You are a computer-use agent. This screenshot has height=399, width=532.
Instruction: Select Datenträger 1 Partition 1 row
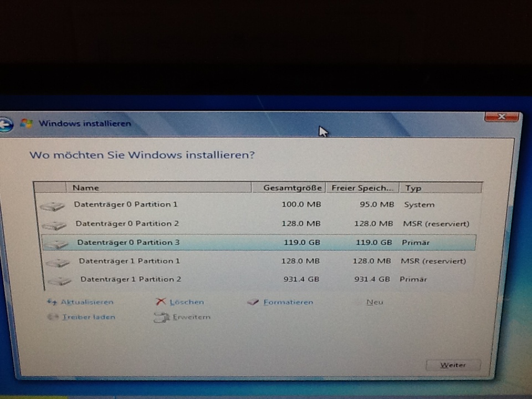tap(259, 261)
